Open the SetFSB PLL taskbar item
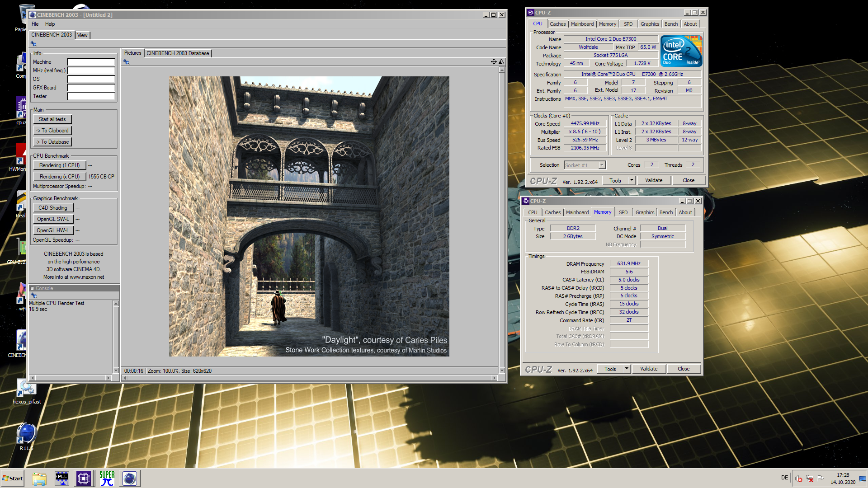 click(61, 479)
